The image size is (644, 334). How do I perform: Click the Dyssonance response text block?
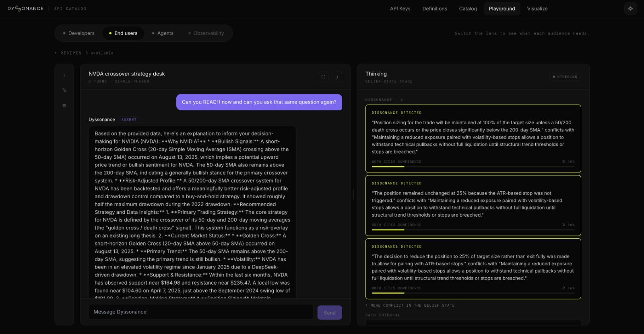coord(192,212)
